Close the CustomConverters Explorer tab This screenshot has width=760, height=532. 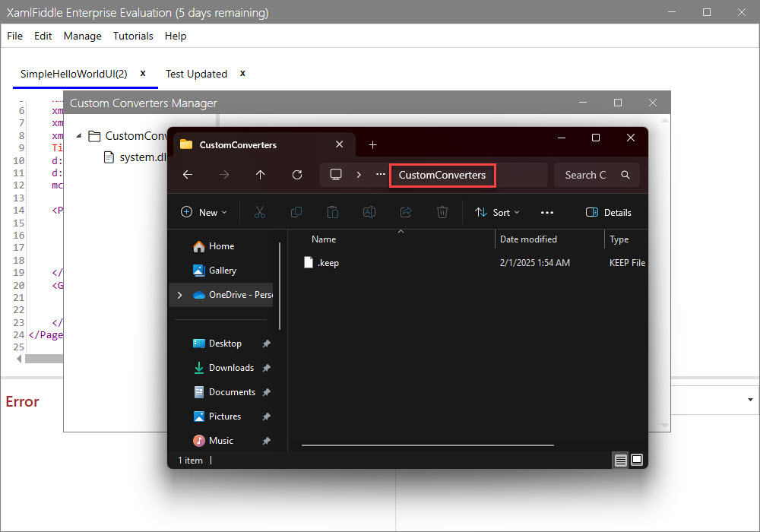pyautogui.click(x=339, y=144)
